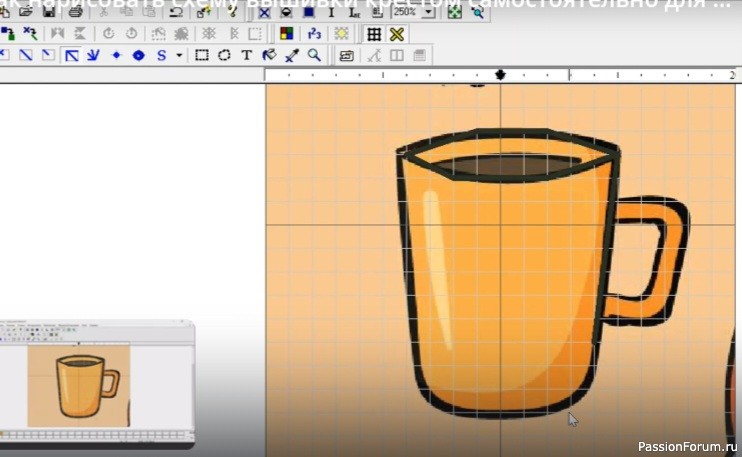Select the magnifying glass zoom tool
This screenshot has height=457, width=742.
click(314, 55)
